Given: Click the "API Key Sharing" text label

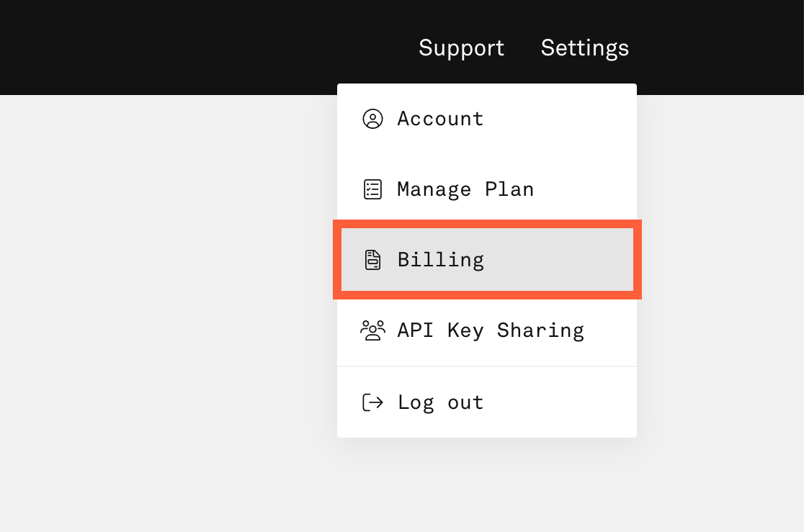Looking at the screenshot, I should point(491,330).
